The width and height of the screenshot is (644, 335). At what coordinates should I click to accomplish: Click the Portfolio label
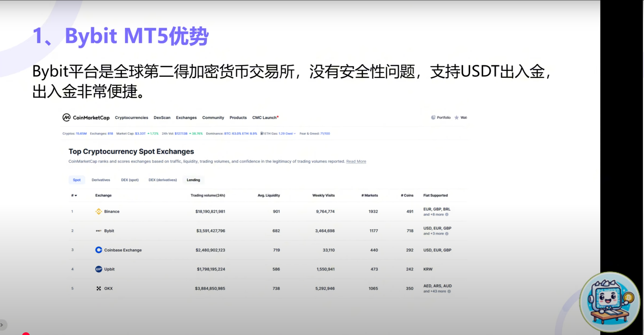444,118
